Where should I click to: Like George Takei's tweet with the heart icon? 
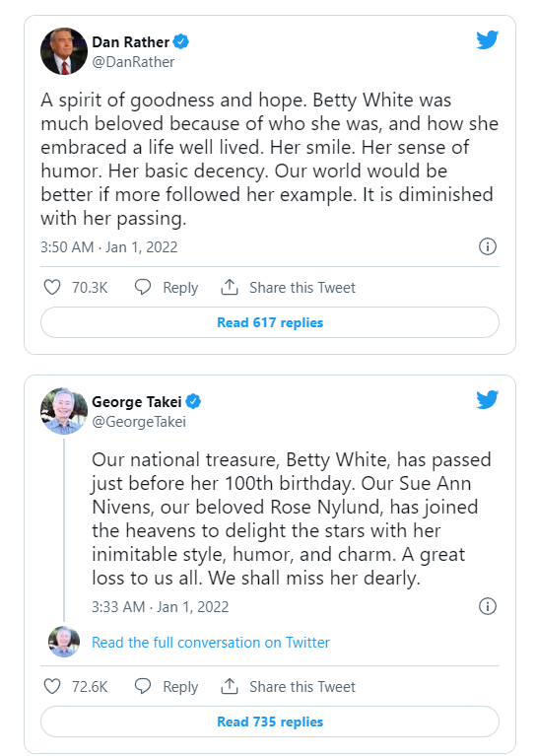coord(52,686)
